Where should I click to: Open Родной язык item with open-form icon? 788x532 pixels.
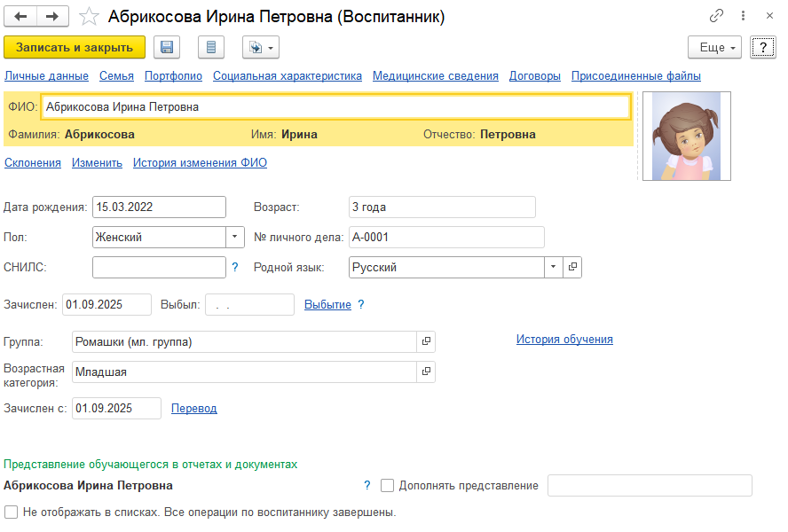tap(572, 267)
